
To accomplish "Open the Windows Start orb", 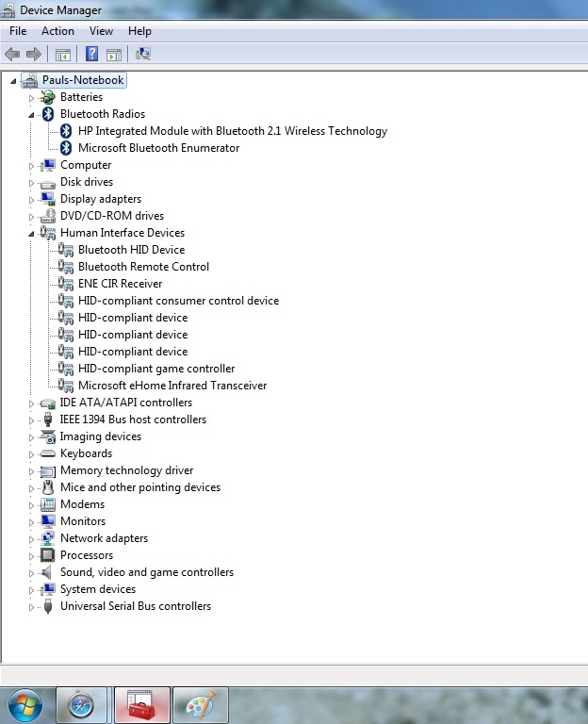I will click(25, 705).
